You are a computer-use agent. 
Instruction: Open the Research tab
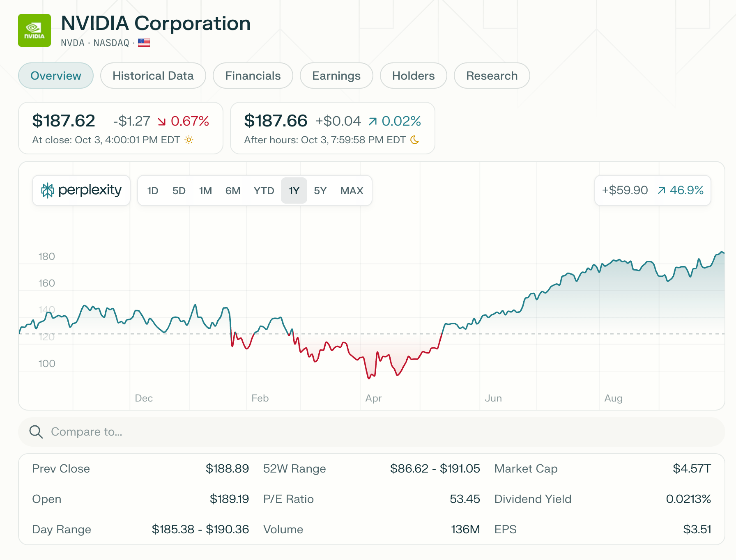[x=492, y=76]
